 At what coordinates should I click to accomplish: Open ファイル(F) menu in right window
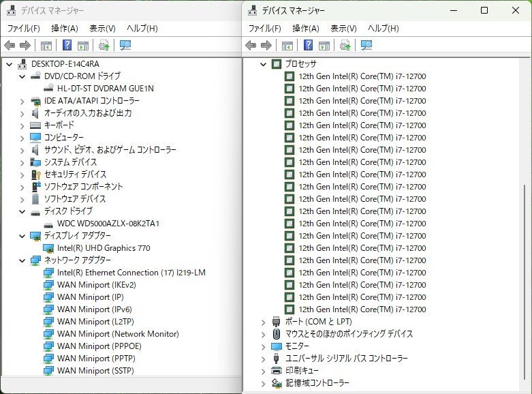click(265, 29)
